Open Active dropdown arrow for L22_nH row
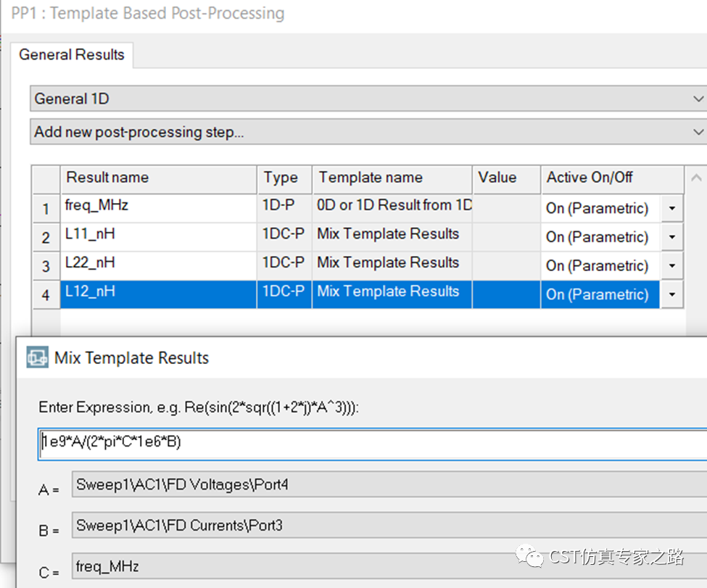The image size is (707, 588). (x=671, y=265)
